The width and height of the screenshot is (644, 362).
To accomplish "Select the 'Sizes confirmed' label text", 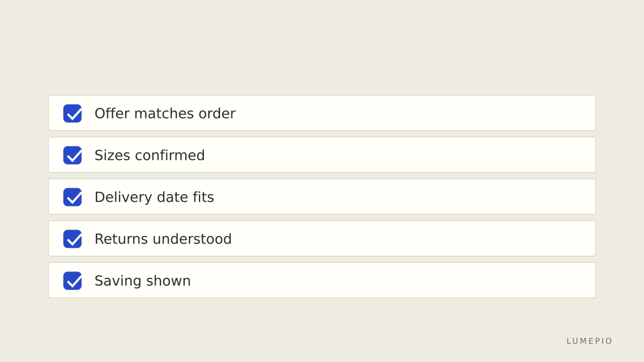I will pos(150,155).
